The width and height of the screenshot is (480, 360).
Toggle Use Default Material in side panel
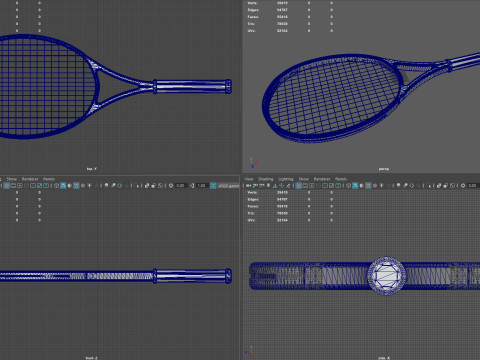[x=362, y=186]
